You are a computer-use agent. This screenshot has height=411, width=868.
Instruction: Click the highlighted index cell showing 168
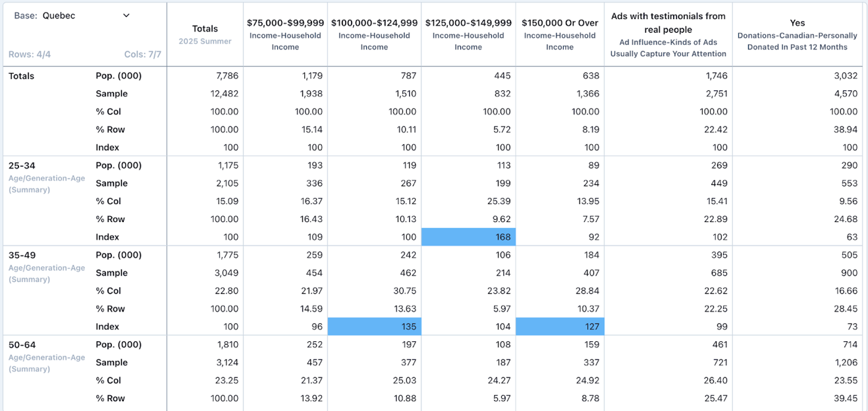(x=468, y=237)
